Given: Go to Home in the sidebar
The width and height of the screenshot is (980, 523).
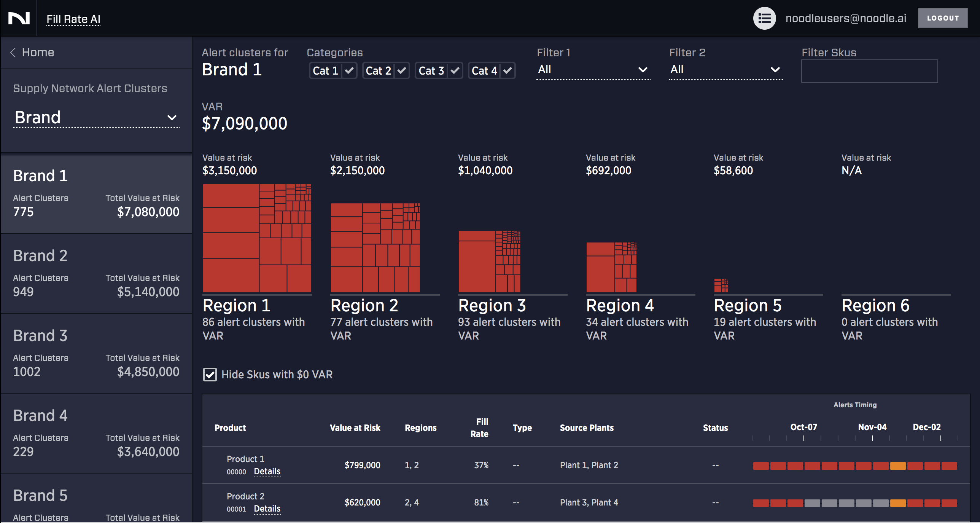Looking at the screenshot, I should pyautogui.click(x=38, y=52).
